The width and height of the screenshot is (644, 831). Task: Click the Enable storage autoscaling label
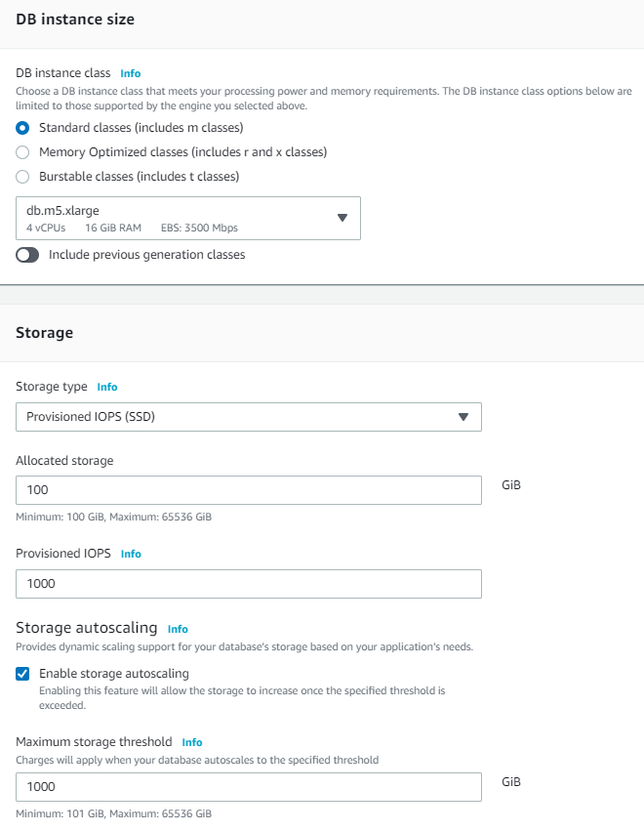pyautogui.click(x=114, y=674)
